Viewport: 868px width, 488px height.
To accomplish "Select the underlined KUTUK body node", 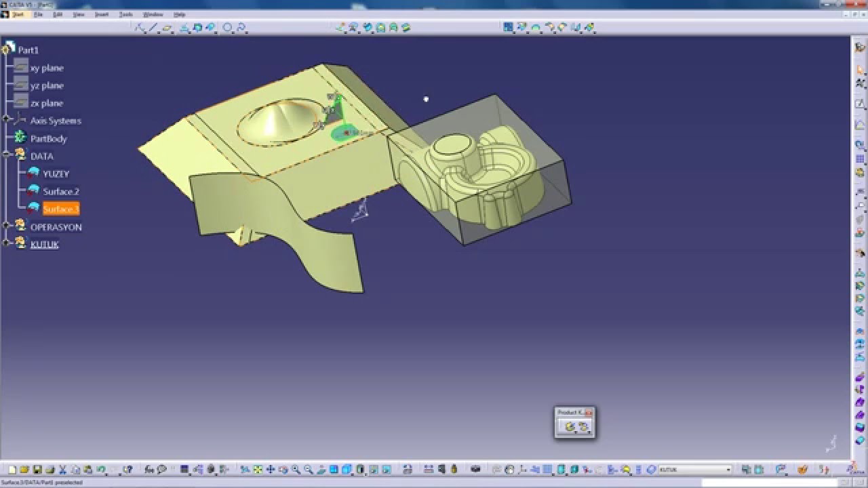I will (45, 244).
